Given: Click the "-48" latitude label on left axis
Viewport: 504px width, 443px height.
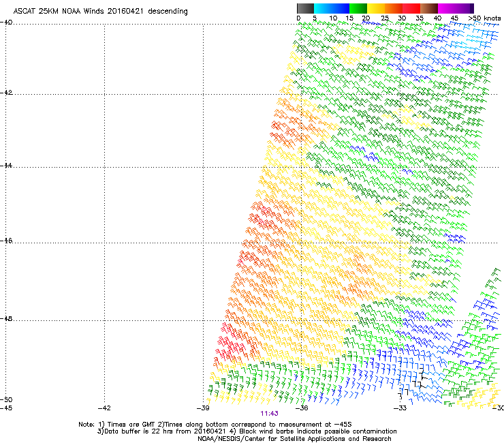Looking at the screenshot, I should tap(6, 318).
